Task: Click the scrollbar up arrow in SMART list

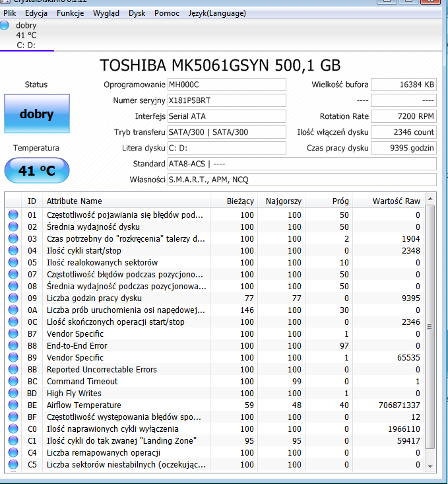Action: 430,199
